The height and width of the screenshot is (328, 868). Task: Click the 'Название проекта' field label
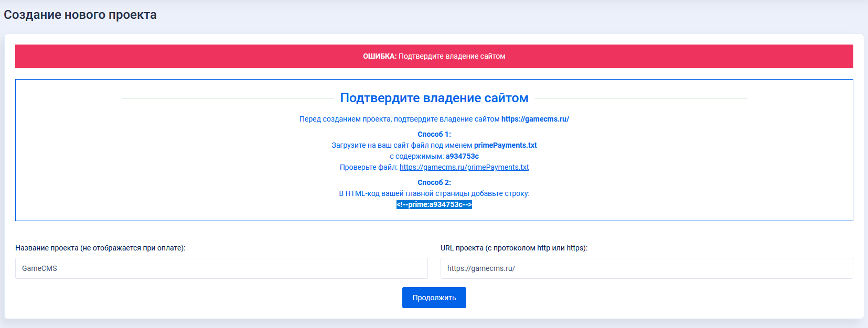(100, 248)
